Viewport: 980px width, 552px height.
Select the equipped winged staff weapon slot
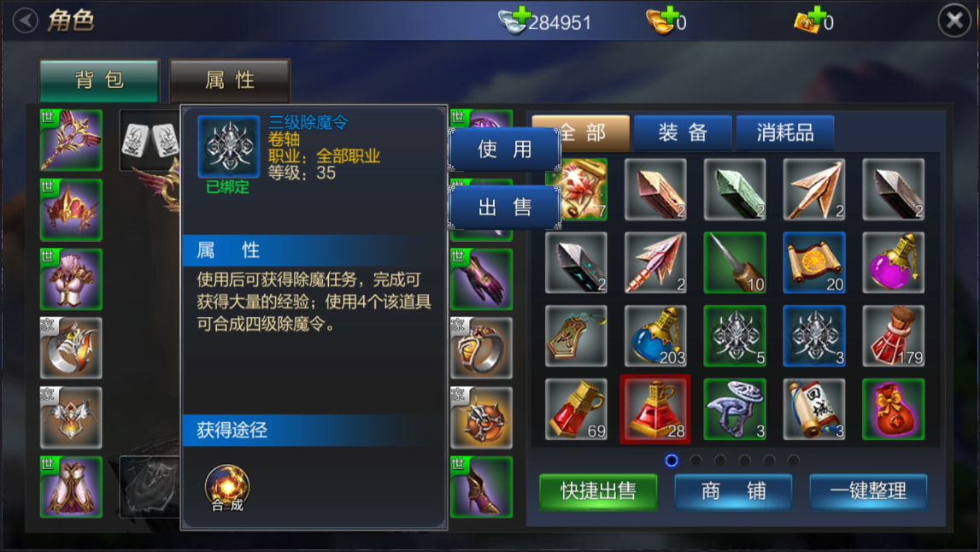point(71,140)
